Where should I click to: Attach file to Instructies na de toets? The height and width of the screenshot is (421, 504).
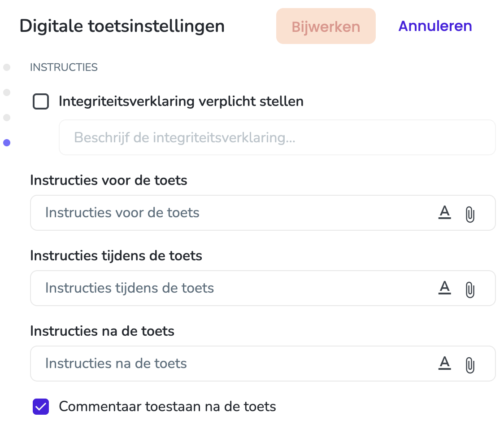(470, 365)
